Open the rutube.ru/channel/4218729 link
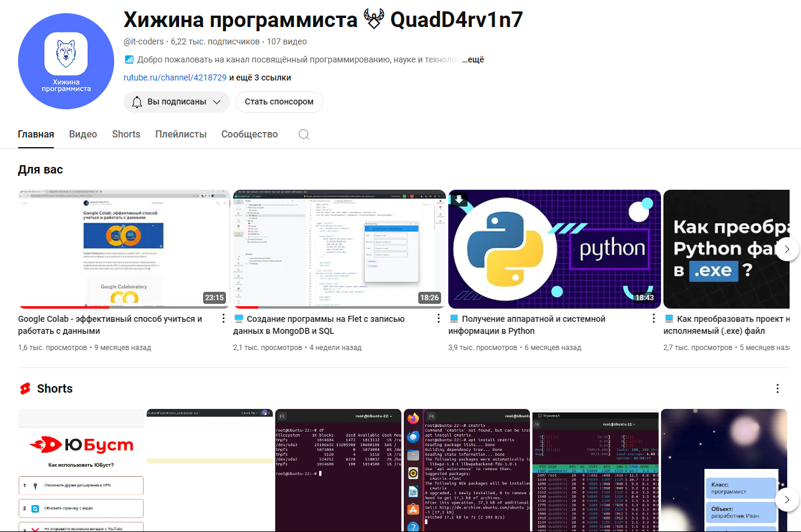This screenshot has height=532, width=801. 175,77
